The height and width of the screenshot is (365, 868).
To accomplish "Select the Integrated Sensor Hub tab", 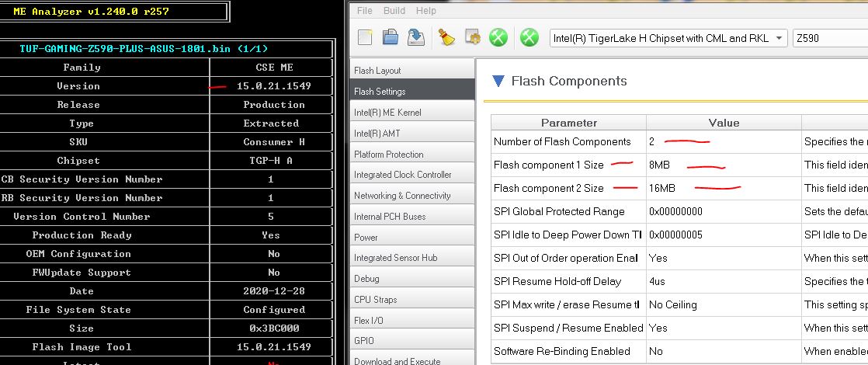I will pos(412,258).
